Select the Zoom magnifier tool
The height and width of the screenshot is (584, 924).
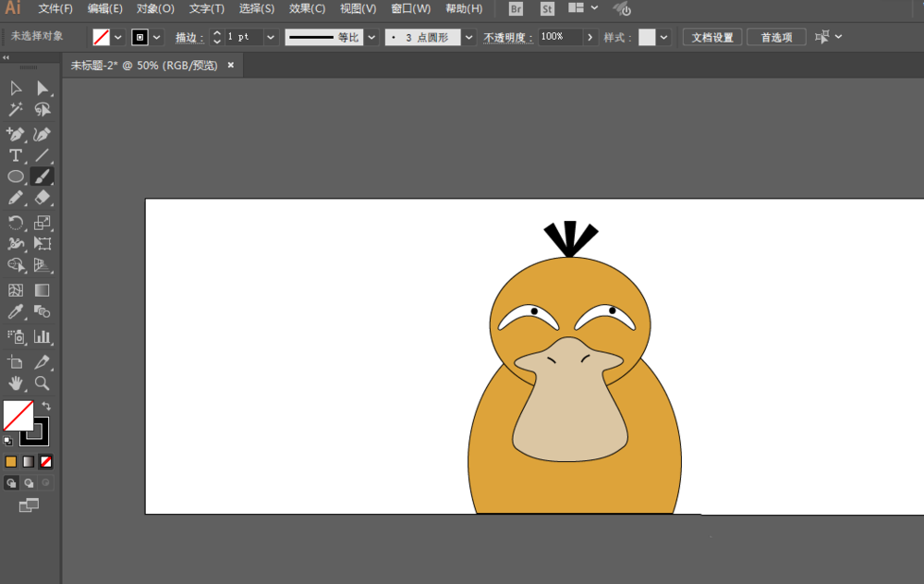tap(43, 383)
